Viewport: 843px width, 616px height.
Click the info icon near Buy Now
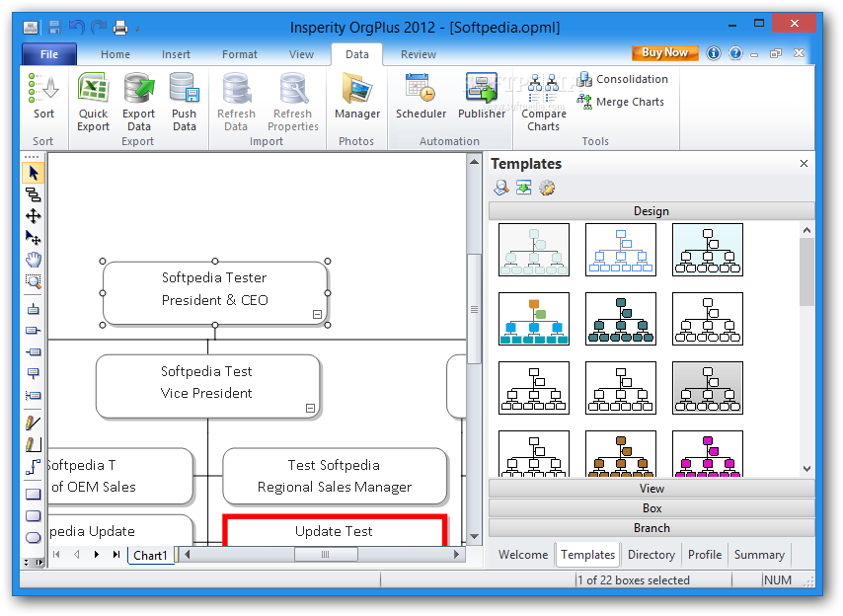(714, 53)
